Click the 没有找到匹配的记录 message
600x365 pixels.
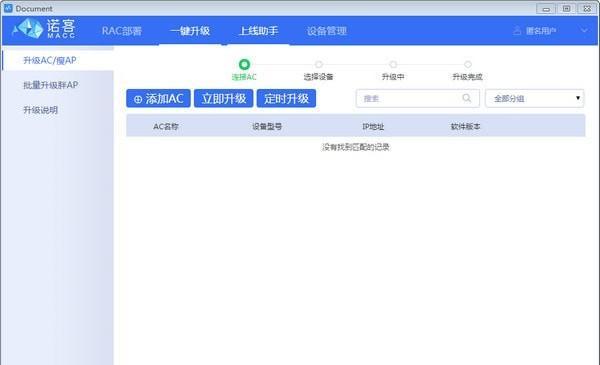click(x=355, y=147)
